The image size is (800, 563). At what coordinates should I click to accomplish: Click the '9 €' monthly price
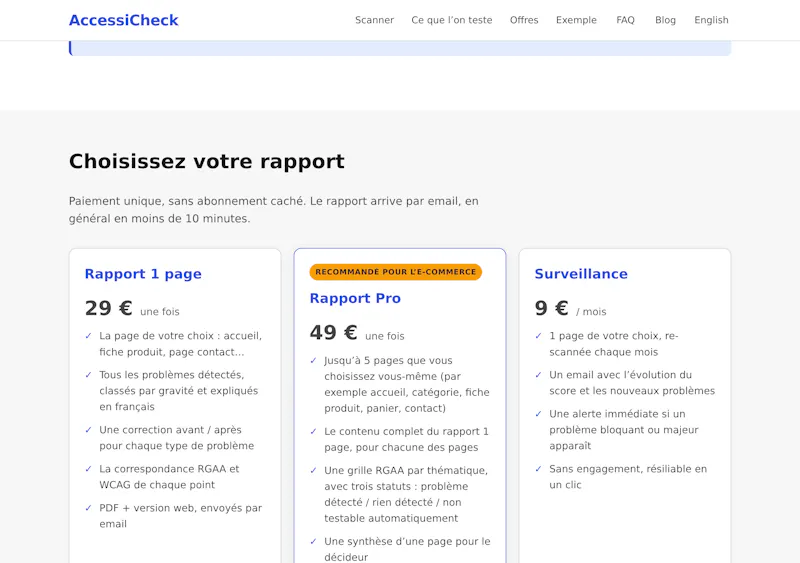tap(552, 308)
